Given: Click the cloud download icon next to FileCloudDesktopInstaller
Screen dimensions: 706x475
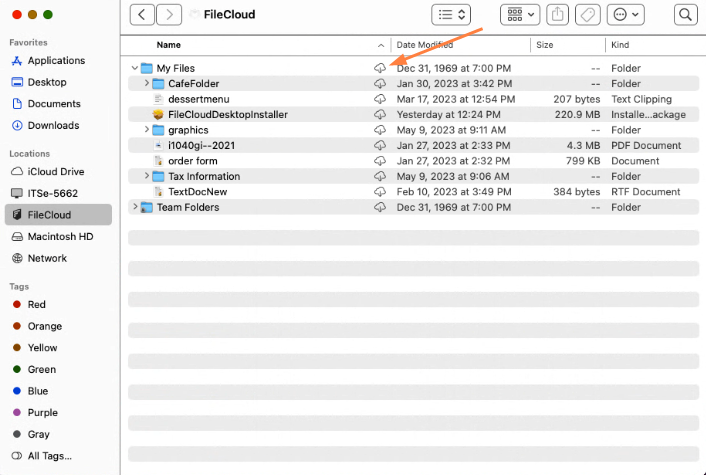Looking at the screenshot, I should [379, 115].
